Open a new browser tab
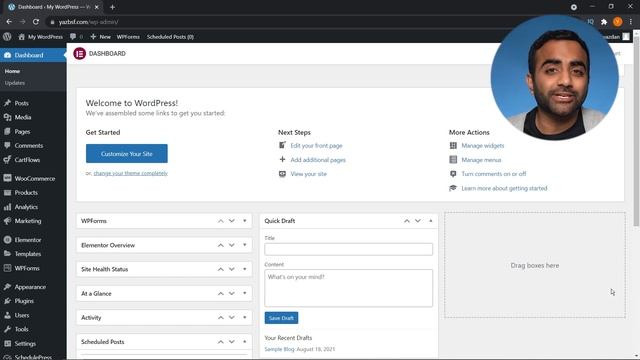Screen dimensions: 640x360 pos(112,7)
